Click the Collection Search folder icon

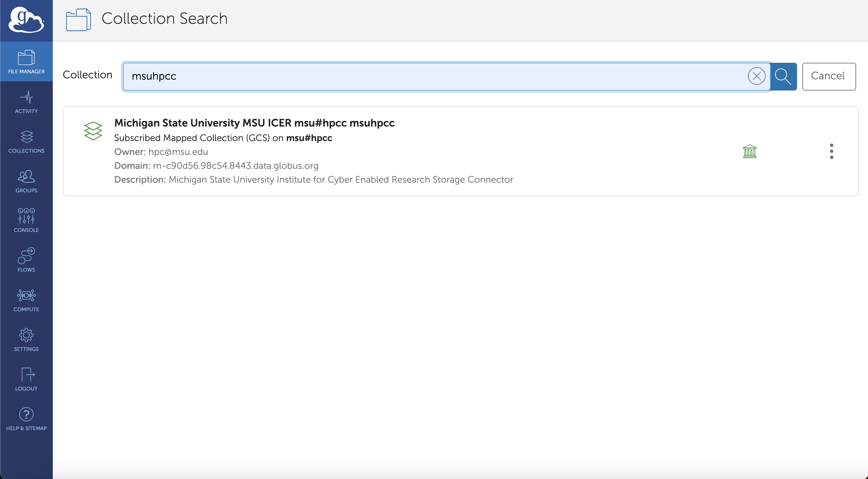pos(78,19)
